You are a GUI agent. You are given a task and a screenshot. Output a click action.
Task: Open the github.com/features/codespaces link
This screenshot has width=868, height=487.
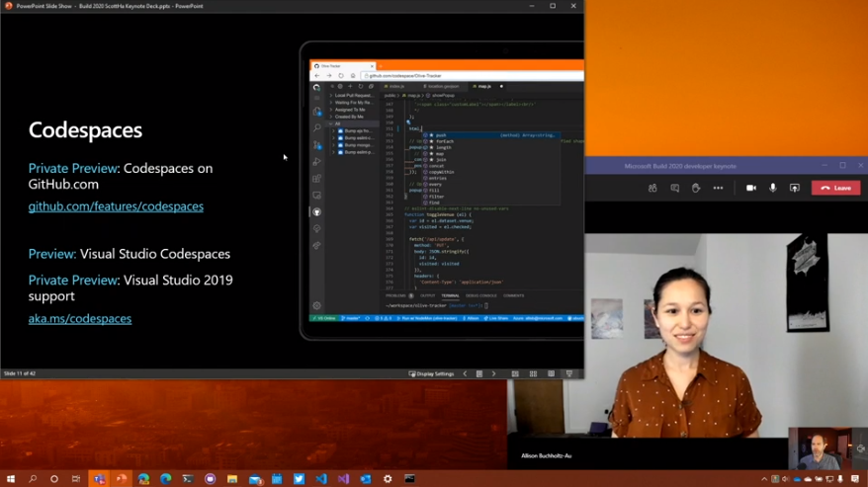[116, 206]
